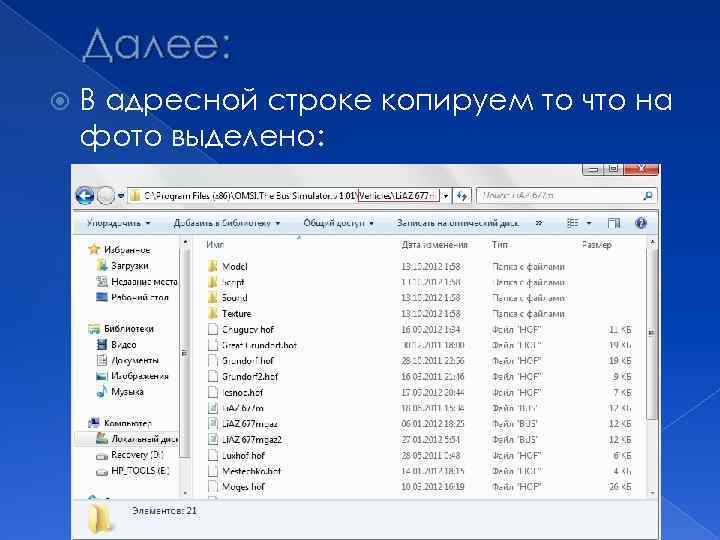Select the Sound folder icon
The width and height of the screenshot is (720, 540).
click(x=213, y=298)
